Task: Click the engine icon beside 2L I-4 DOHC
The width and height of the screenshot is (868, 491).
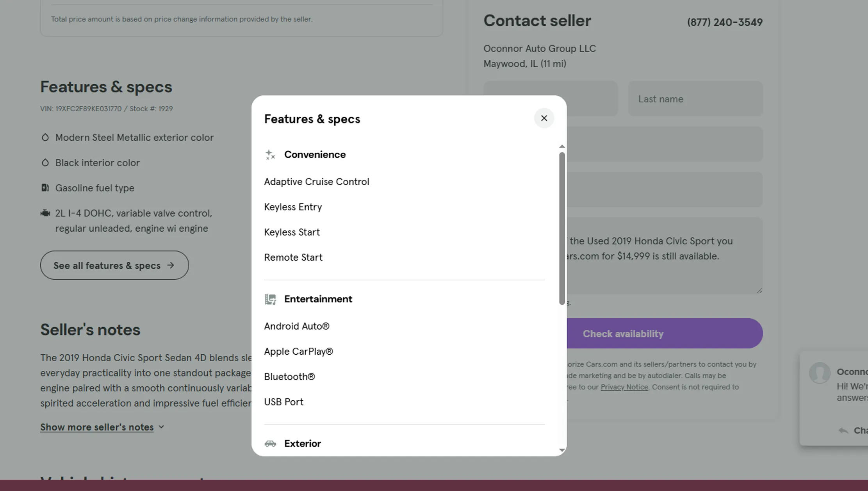Action: [45, 213]
